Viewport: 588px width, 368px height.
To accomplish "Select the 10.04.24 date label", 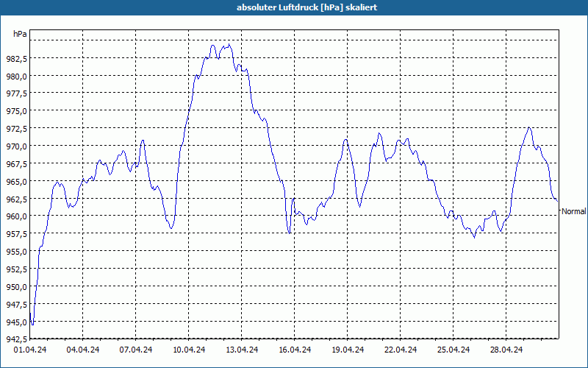I will (189, 350).
